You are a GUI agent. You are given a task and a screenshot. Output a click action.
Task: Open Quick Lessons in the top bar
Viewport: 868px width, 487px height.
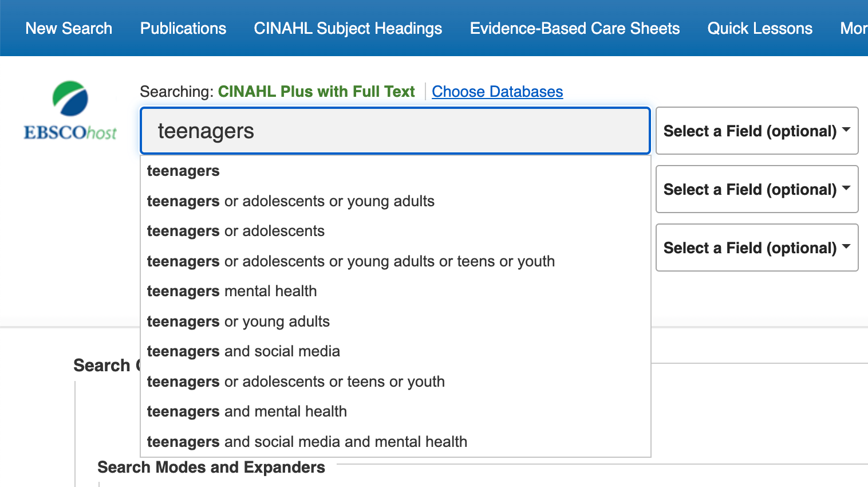[760, 28]
